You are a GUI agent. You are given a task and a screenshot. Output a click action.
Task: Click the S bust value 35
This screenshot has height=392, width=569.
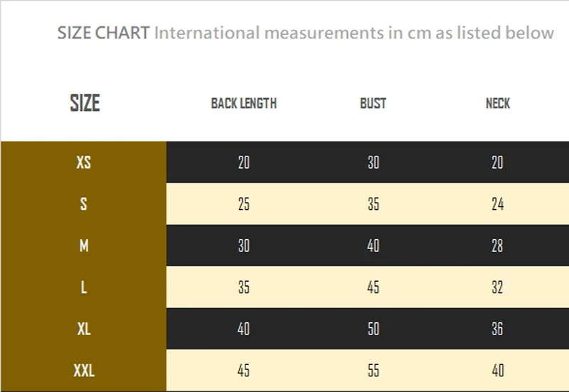(373, 205)
